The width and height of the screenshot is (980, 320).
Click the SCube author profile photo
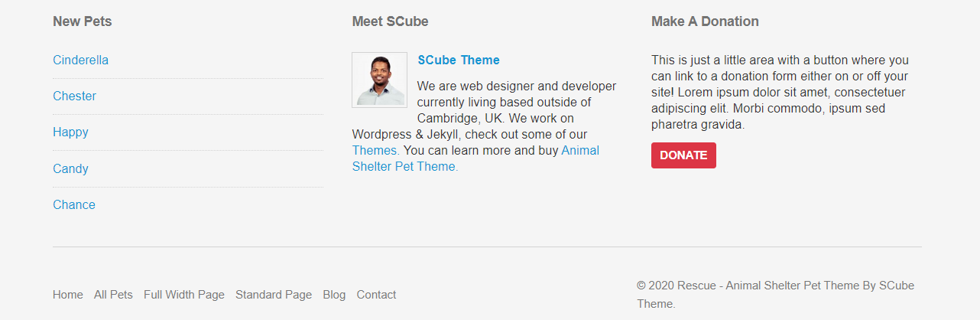click(379, 80)
